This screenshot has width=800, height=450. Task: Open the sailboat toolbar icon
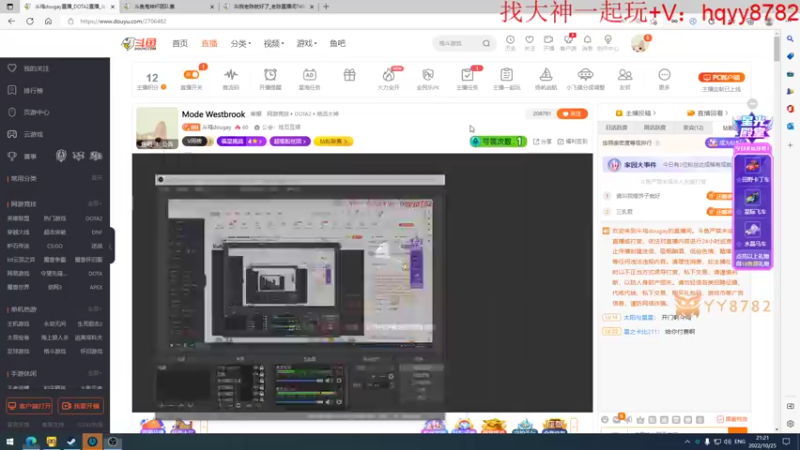coord(546,76)
